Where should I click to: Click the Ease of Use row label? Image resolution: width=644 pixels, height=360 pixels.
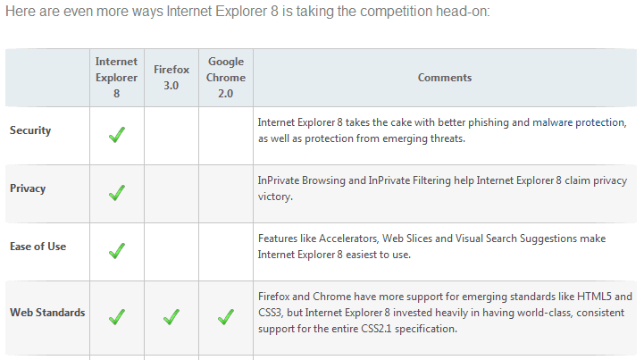click(x=38, y=247)
